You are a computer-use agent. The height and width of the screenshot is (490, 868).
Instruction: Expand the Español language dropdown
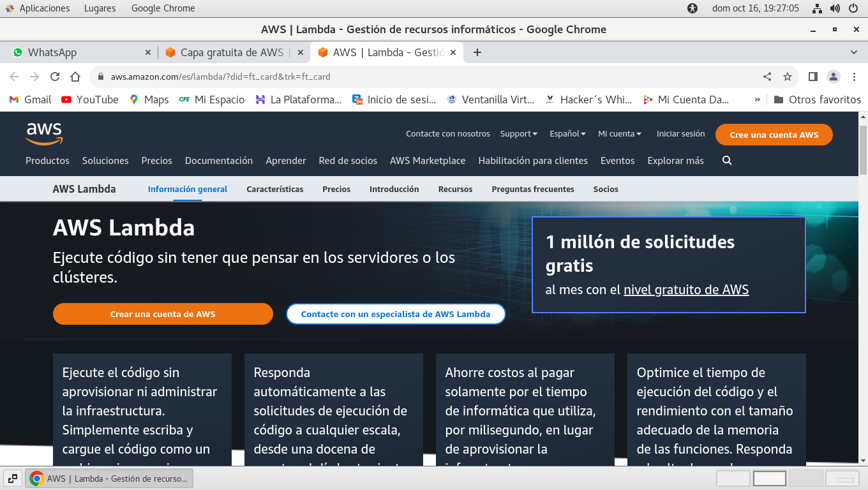pos(567,134)
